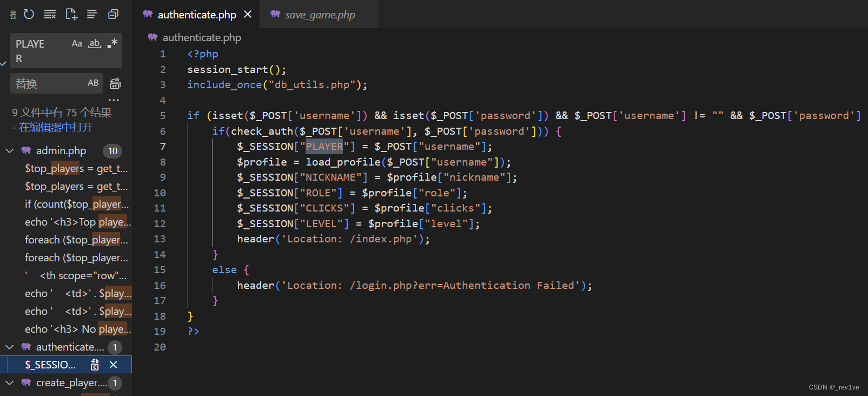Toggle Match Case (Aa) in search box

tap(77, 43)
